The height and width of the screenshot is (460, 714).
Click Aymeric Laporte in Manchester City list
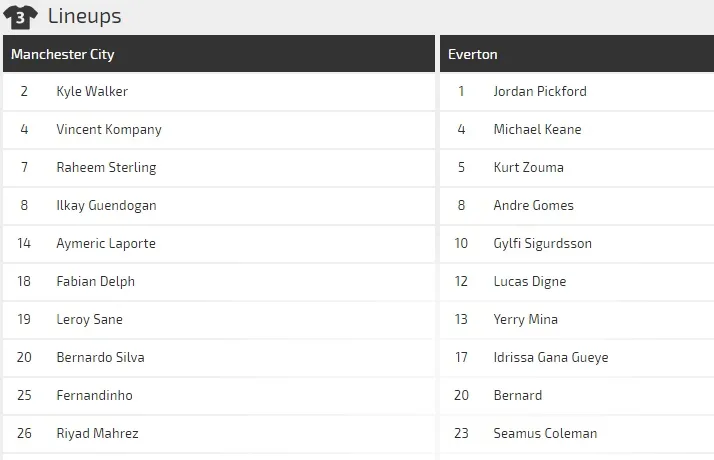(x=106, y=243)
